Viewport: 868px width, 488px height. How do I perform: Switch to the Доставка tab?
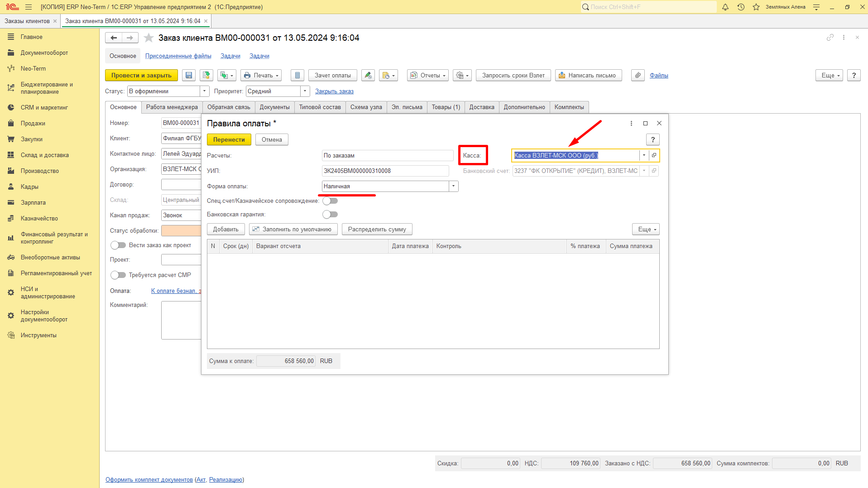(x=482, y=107)
